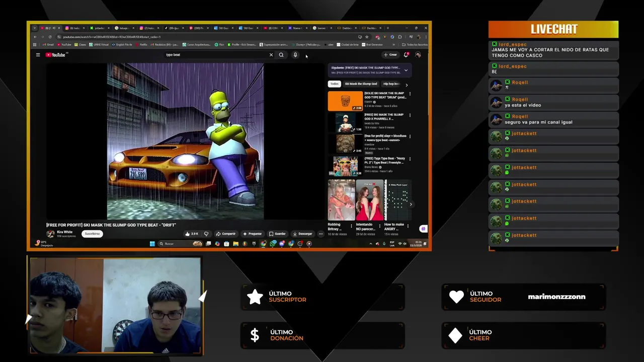Viewport: 644px width, 362px height.
Task: Open options for "Robbing Britney" short
Action: coord(351,226)
